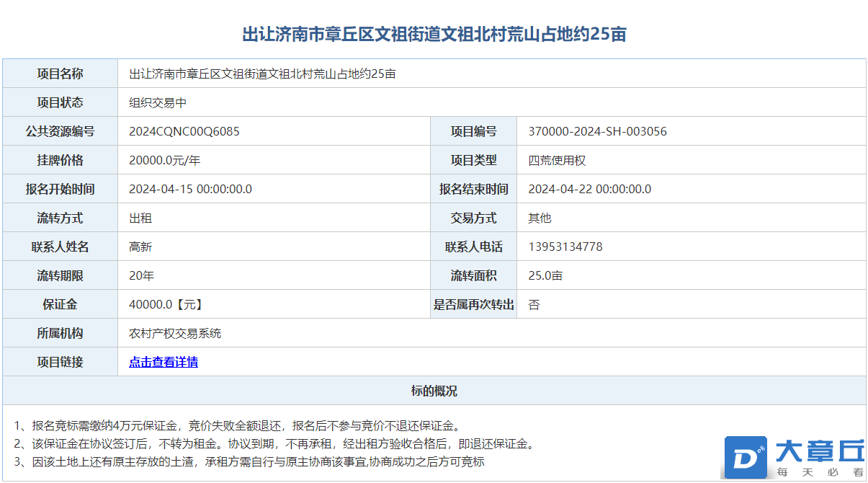Screen dimensions: 868x483
Task: Select the term value 20年
Action: pyautogui.click(x=141, y=275)
